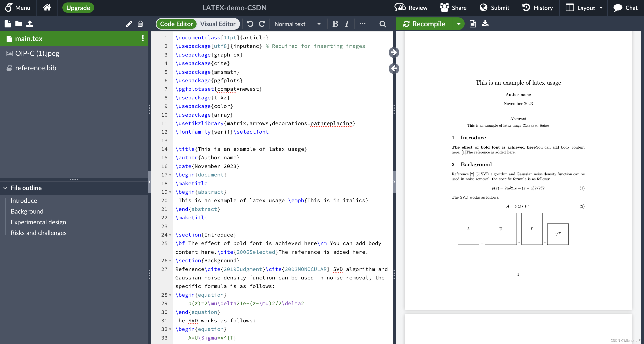
Task: Click the trash delete icon
Action: click(140, 24)
